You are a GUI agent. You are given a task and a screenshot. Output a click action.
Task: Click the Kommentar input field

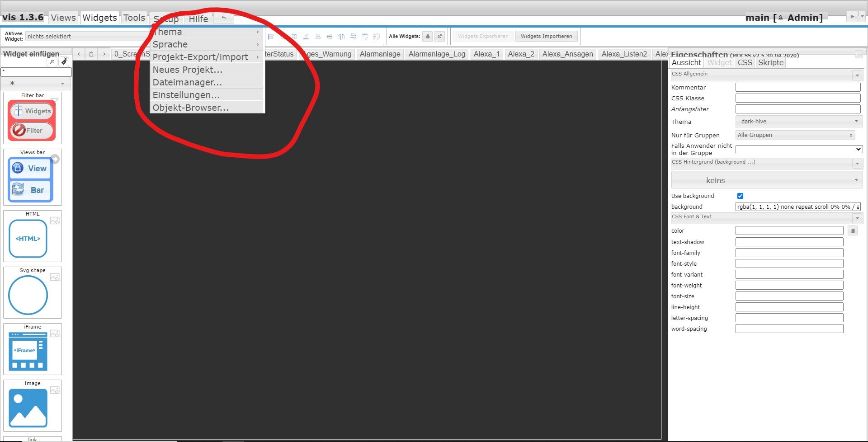point(798,87)
